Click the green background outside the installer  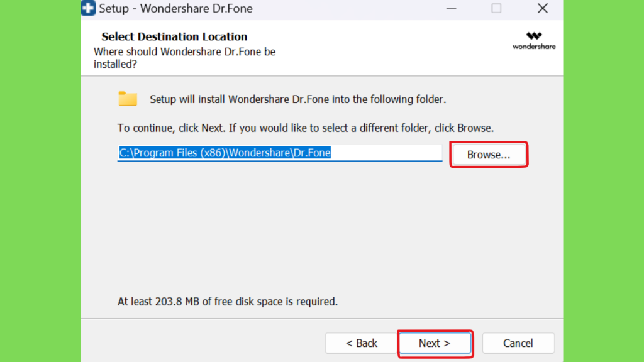click(40, 181)
